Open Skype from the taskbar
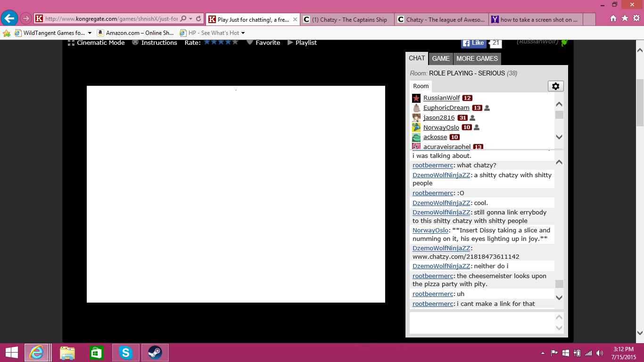 pyautogui.click(x=126, y=353)
